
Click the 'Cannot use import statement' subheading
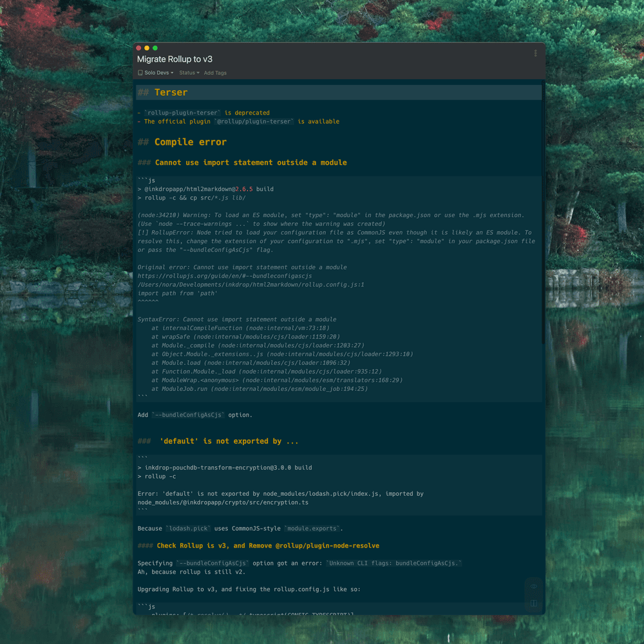pos(251,163)
